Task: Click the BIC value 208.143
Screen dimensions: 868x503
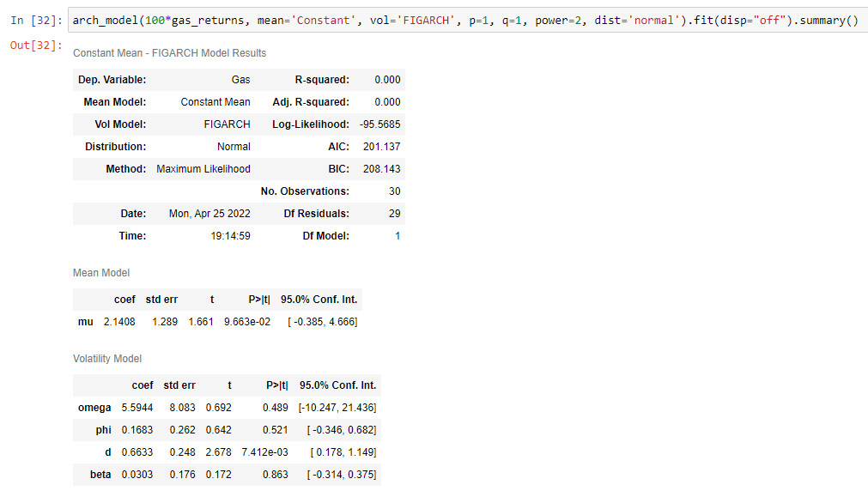Action: [x=382, y=168]
